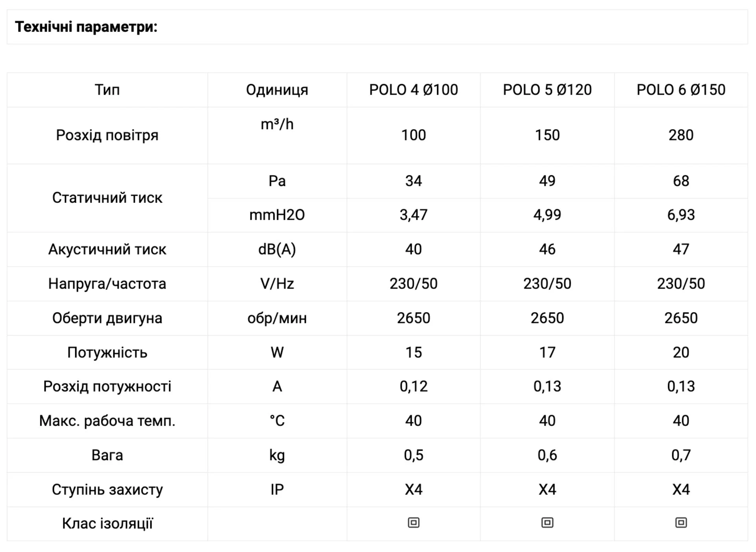Click the Ступінь захисту row label

(107, 489)
